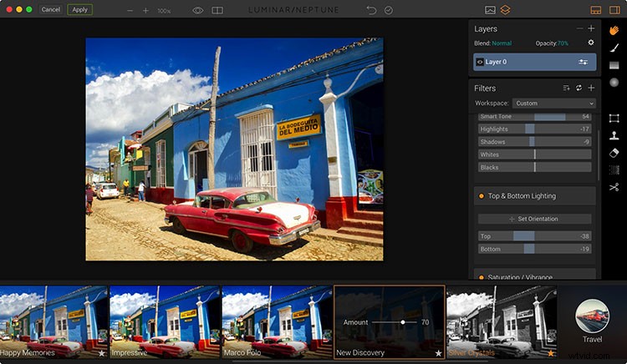Image resolution: width=627 pixels, height=364 pixels.
Task: Open the Blend mode Normal dropdown
Action: tap(502, 43)
